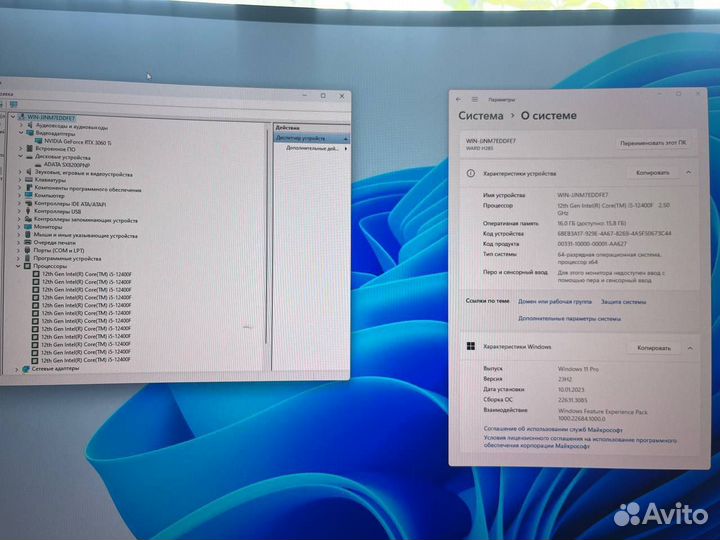
Task: Click the Device Manager tree vertical scrollbar
Action: pyautogui.click(x=267, y=236)
